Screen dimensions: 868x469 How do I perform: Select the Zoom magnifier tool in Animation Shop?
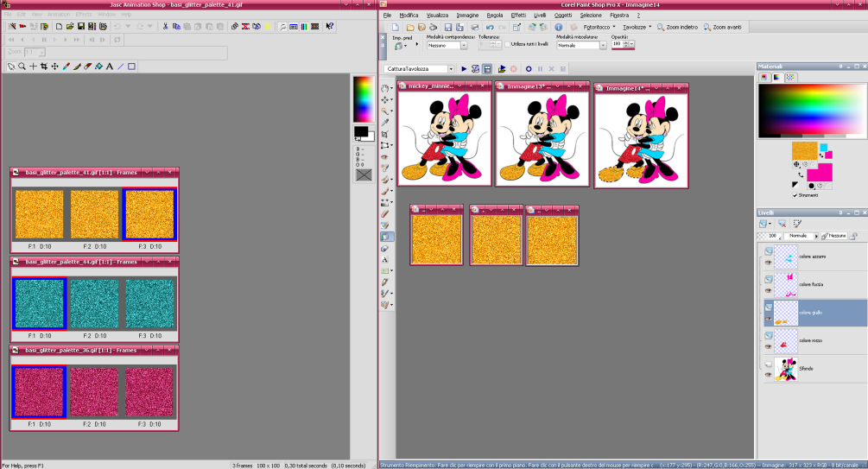[22, 67]
